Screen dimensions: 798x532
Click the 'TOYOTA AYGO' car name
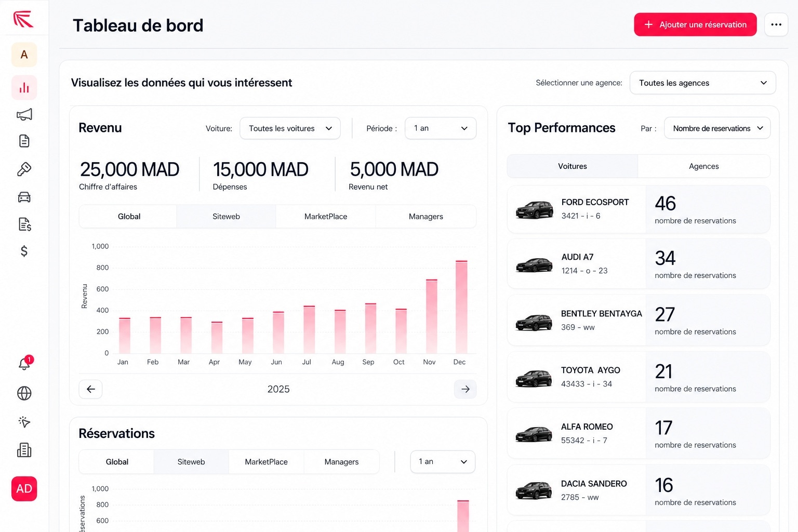point(591,370)
